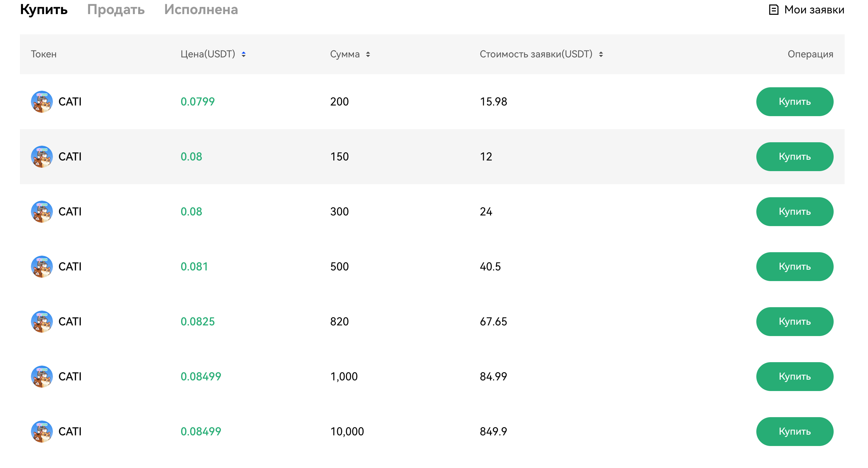Click the order value 40.5
Screen dimensions: 868x468
[x=490, y=267]
